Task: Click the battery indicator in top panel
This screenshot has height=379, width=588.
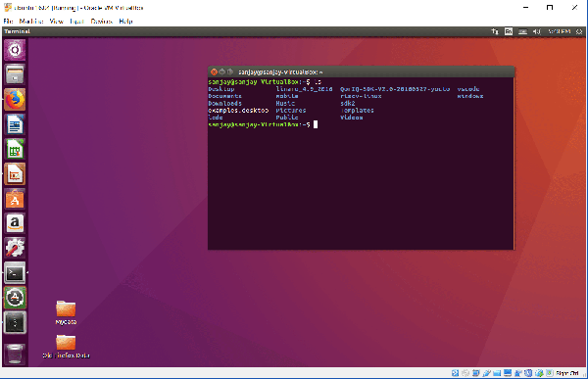Action: tap(522, 31)
